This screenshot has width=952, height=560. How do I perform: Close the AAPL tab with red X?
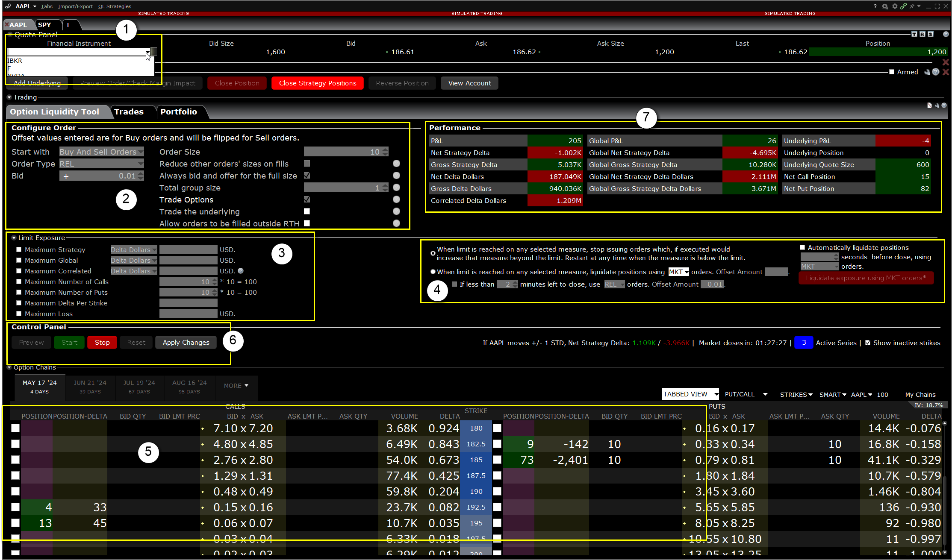(7, 25)
